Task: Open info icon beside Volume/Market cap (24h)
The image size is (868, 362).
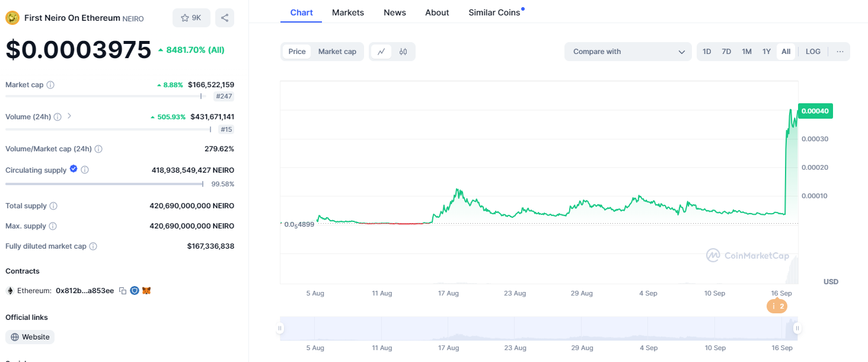Action: click(x=98, y=149)
